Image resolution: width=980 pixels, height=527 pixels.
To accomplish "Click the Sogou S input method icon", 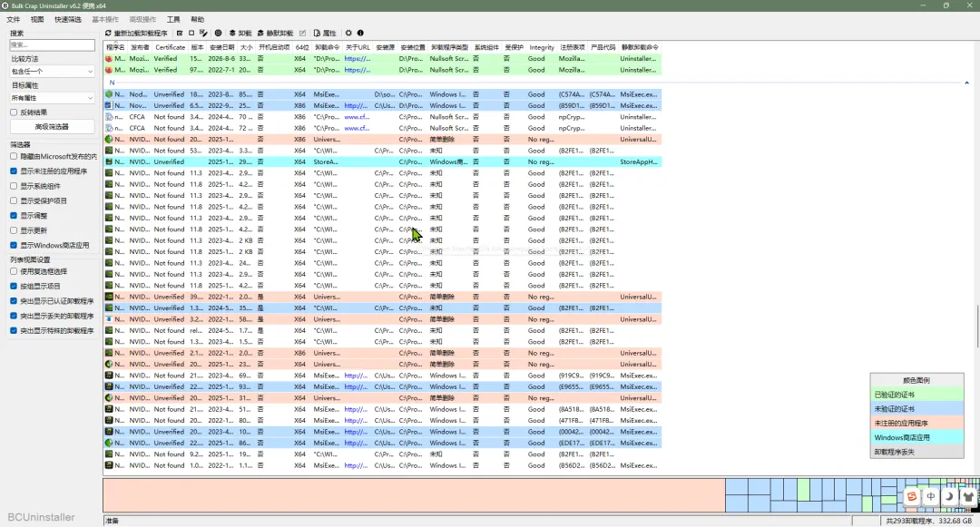I will tap(912, 496).
